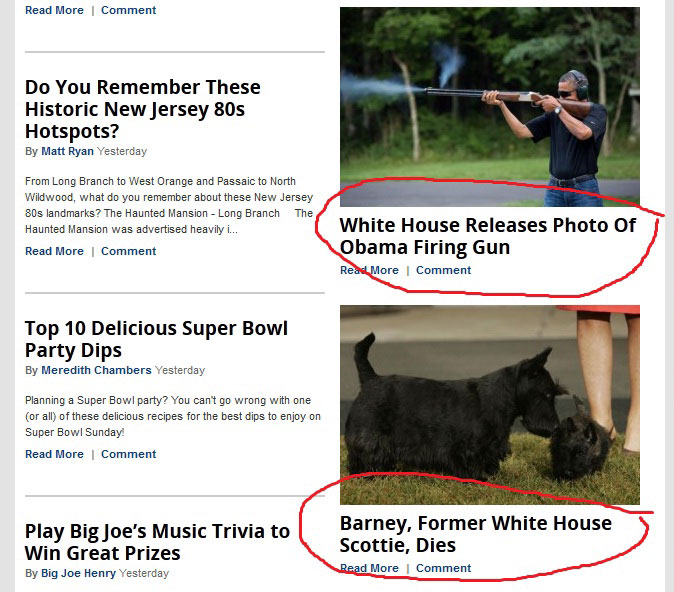Open Top 10 Delicious Super Bowl Party Dips
This screenshot has width=674, height=592.
coord(156,339)
